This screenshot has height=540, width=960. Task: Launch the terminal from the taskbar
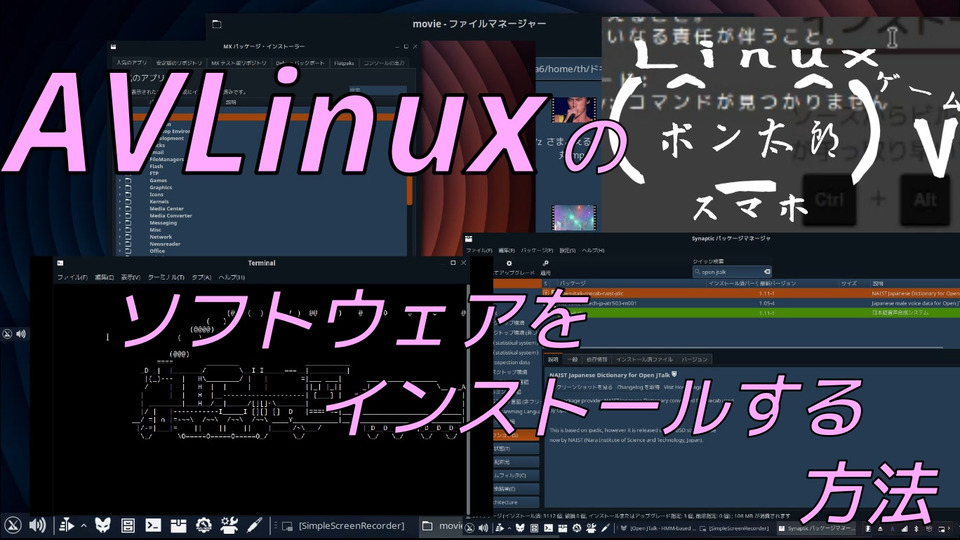point(153,525)
